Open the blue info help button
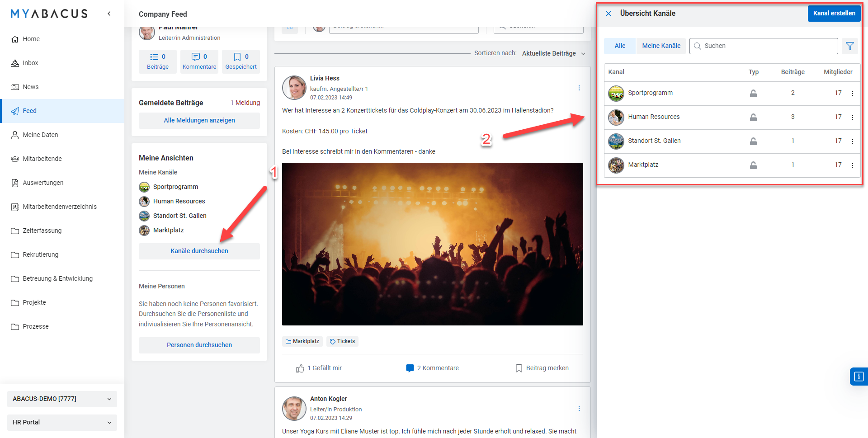The width and height of the screenshot is (868, 438). (x=859, y=376)
